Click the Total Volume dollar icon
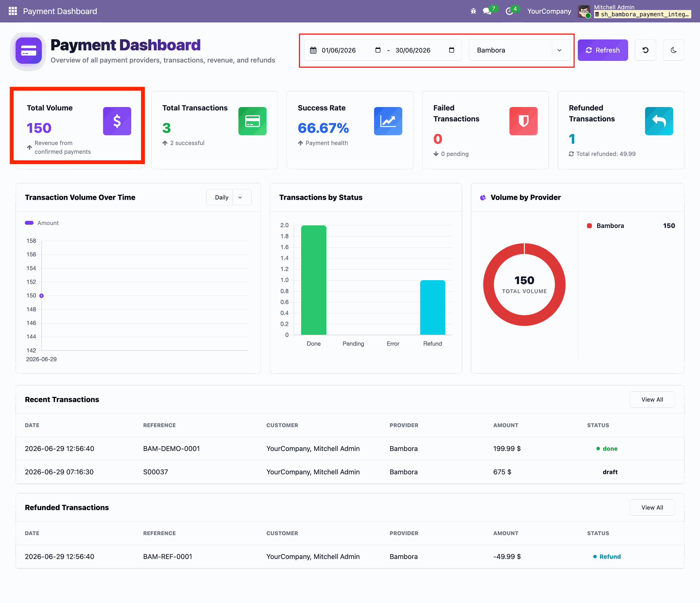Viewport: 700px width, 603px height. [117, 121]
